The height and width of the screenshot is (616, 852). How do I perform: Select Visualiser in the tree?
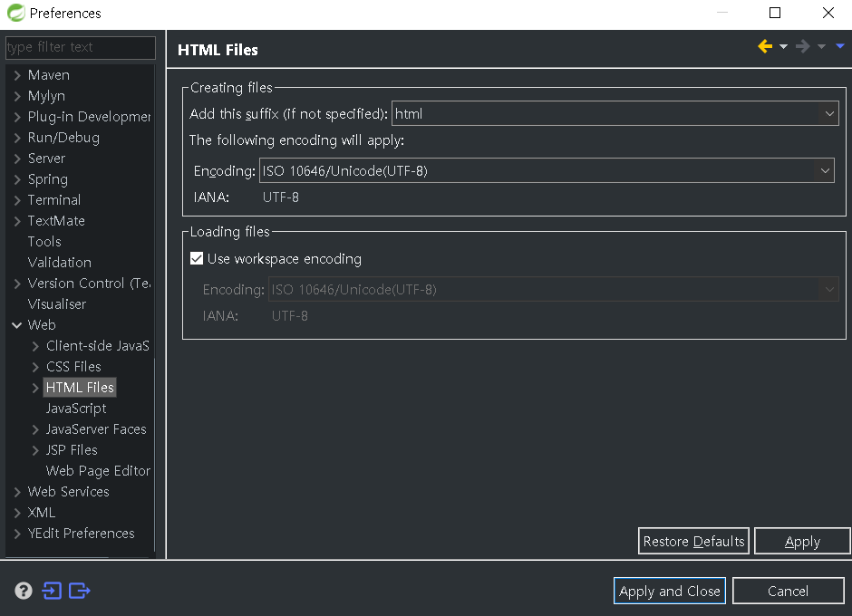coord(57,304)
